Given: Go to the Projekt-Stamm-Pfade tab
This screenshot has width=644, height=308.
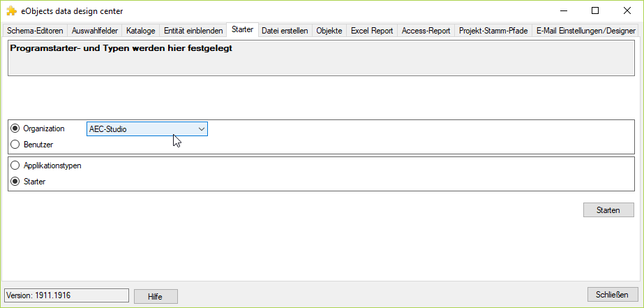Looking at the screenshot, I should coord(493,31).
